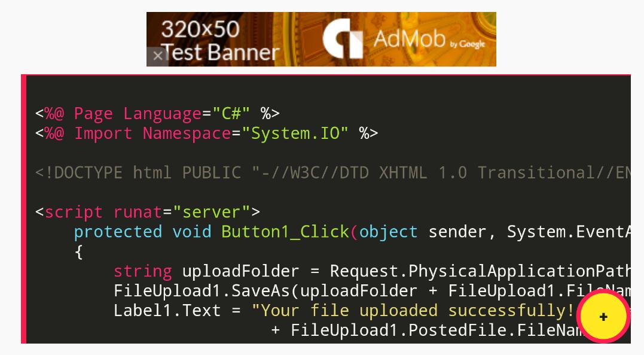This screenshot has width=644, height=355.
Task: Open the AdMob logo in banner
Action: pos(343,39)
